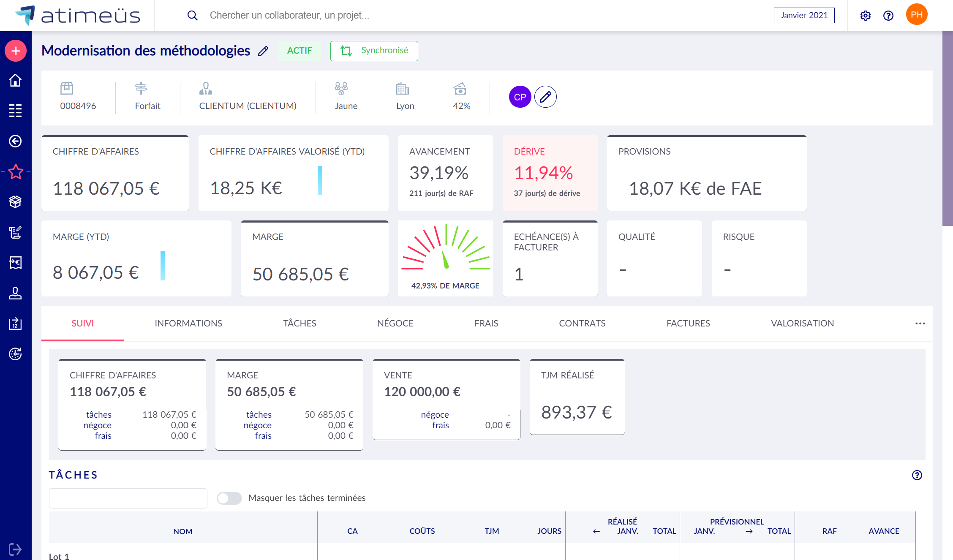Open the help icon next to Tâches heading
This screenshot has width=953, height=560.
point(917,475)
